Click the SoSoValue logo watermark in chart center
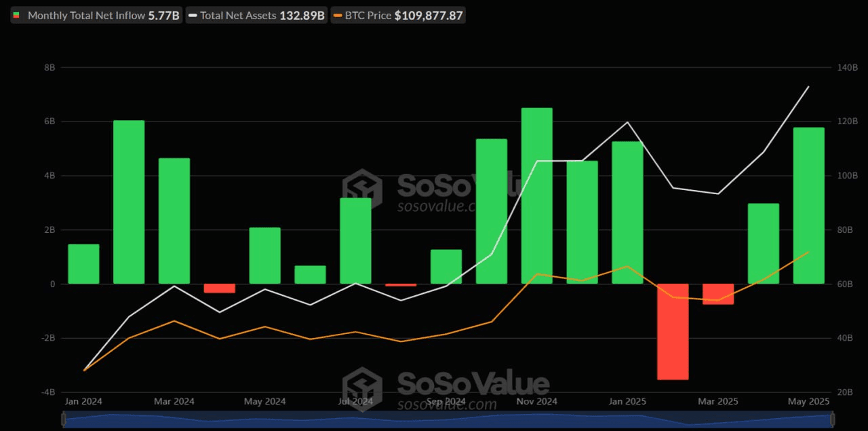This screenshot has width=868, height=431. [363, 188]
